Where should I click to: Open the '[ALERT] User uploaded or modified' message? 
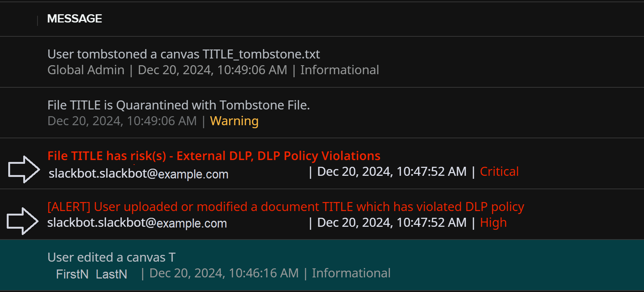click(x=285, y=207)
